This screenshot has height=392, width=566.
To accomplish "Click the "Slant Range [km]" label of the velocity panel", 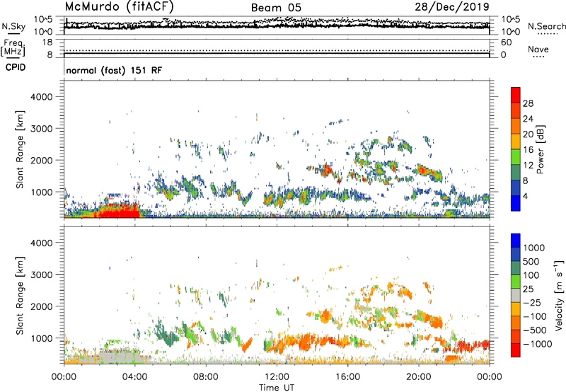I will [20, 295].
